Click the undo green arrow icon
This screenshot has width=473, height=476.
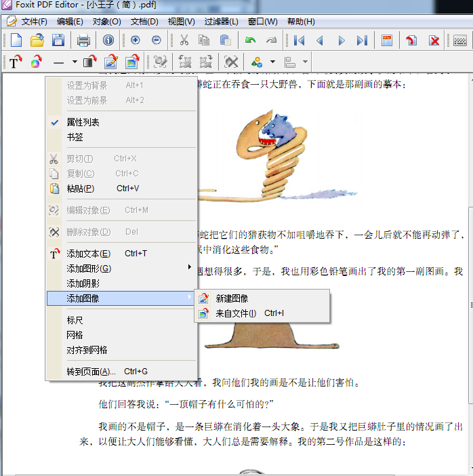[x=251, y=41]
